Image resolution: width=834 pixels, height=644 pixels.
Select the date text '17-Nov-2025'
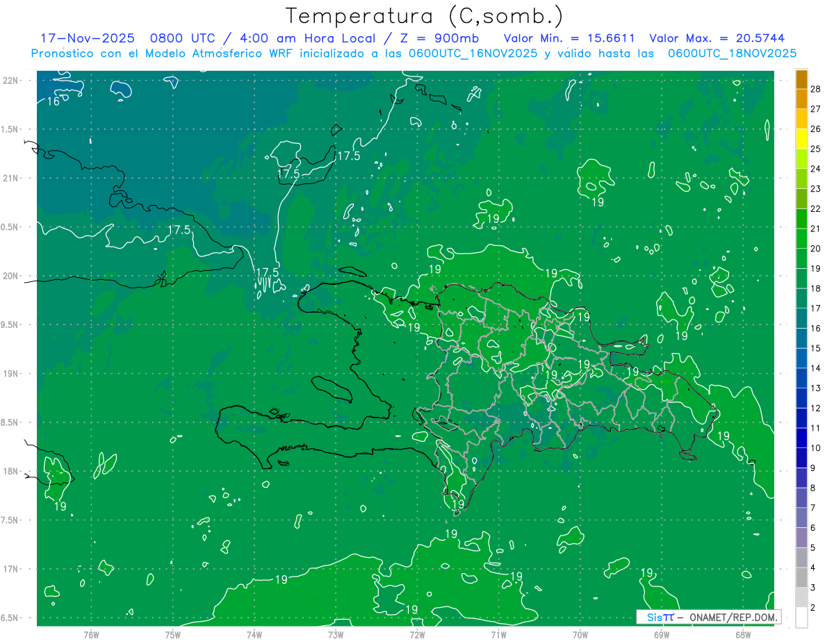pyautogui.click(x=87, y=38)
